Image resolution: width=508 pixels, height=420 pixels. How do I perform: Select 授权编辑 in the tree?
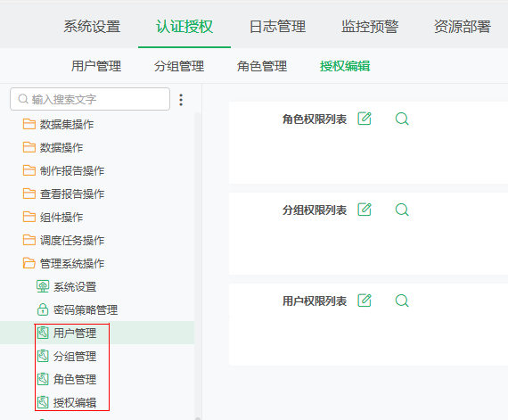click(x=67, y=402)
